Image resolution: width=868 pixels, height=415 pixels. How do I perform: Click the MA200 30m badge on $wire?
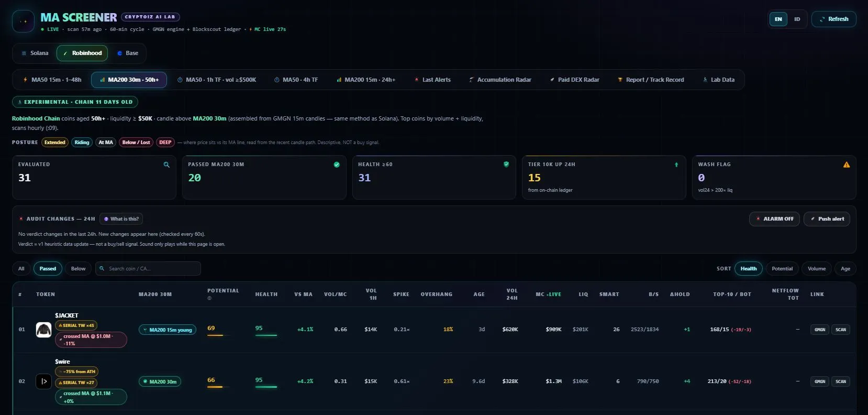[160, 381]
